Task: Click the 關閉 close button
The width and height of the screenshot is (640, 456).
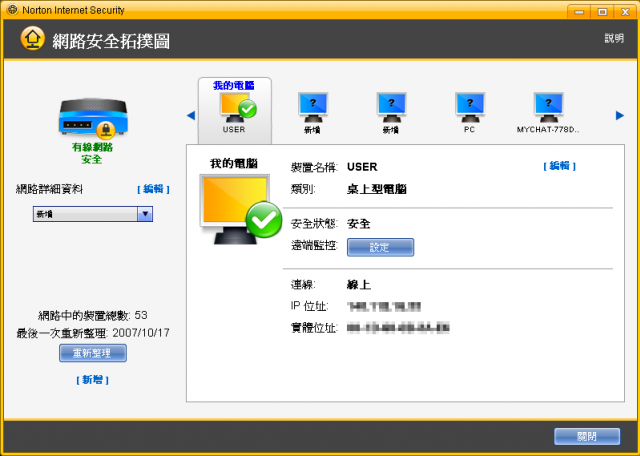Action: click(587, 436)
